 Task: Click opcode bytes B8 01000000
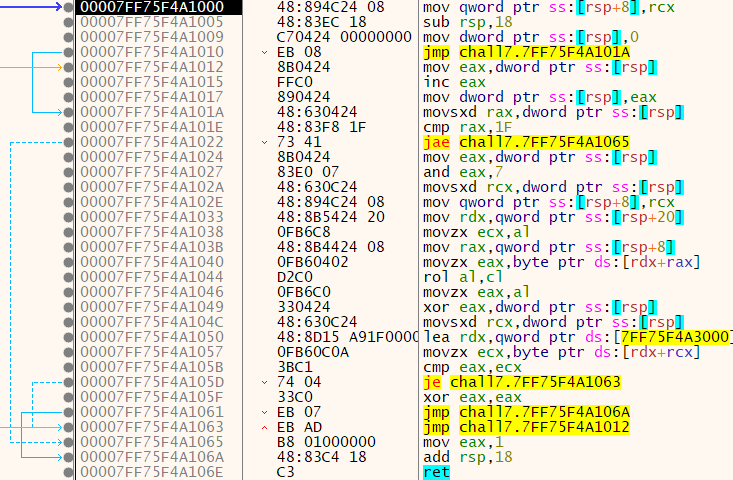[326, 442]
